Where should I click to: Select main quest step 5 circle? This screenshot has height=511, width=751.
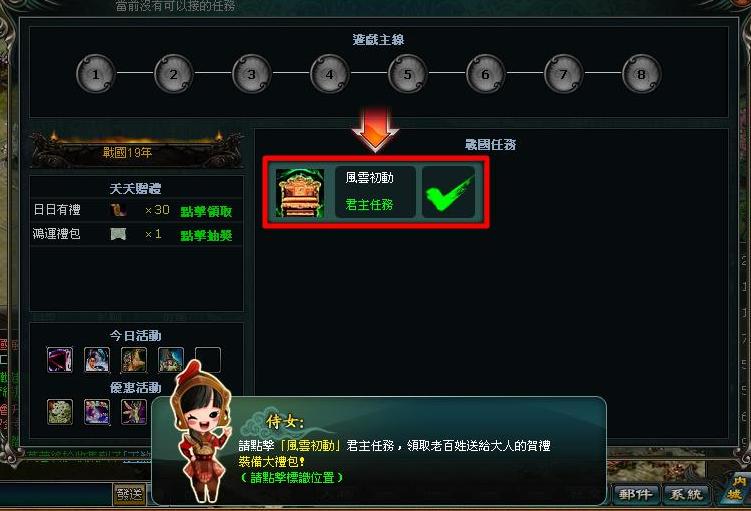tap(408, 74)
